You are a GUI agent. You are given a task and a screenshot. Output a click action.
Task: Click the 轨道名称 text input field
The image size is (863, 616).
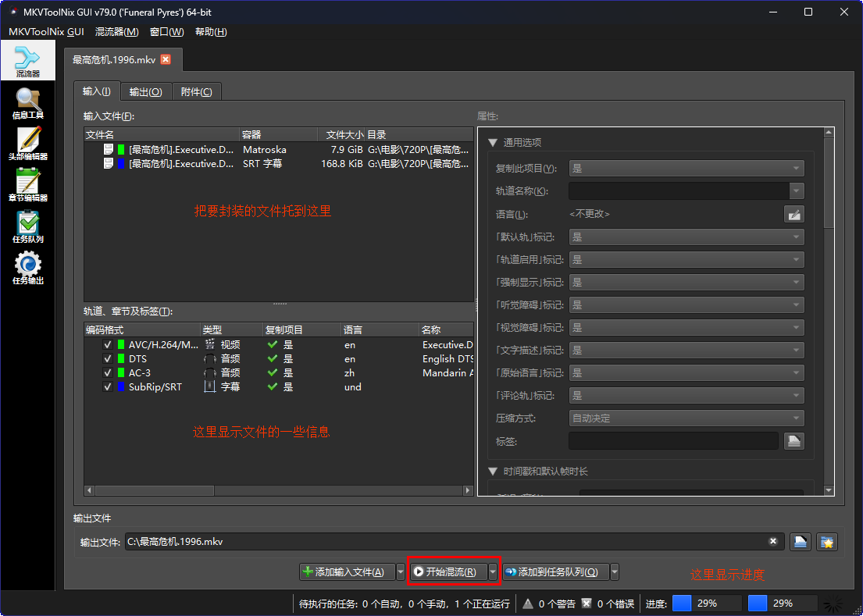click(x=679, y=190)
